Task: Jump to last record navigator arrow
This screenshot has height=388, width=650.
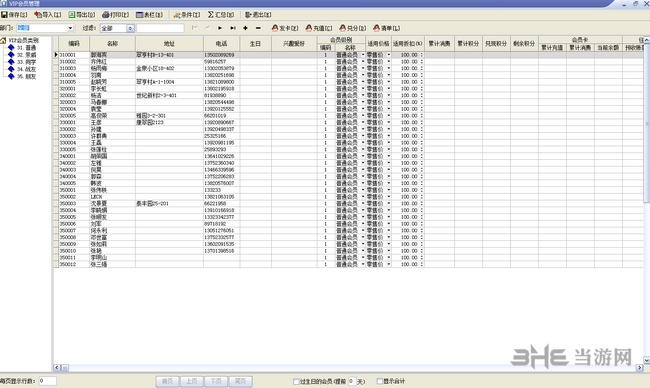Action: tap(233, 28)
